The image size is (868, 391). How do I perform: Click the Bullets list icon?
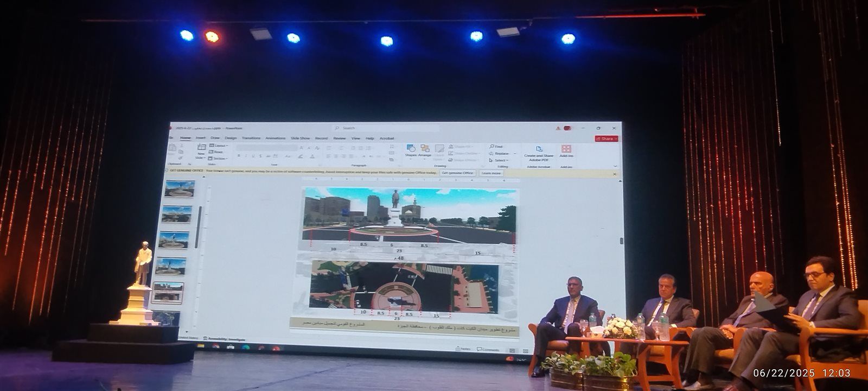329,148
